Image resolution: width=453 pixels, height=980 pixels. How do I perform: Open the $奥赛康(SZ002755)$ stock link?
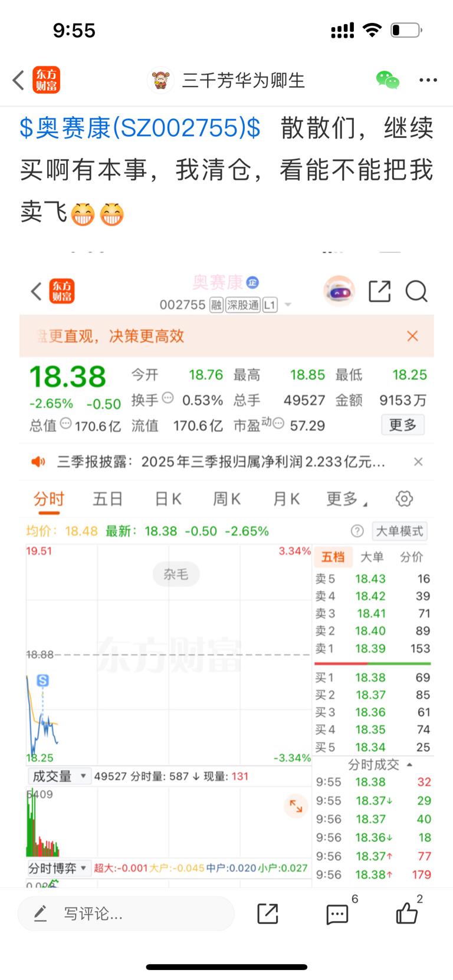(140, 128)
